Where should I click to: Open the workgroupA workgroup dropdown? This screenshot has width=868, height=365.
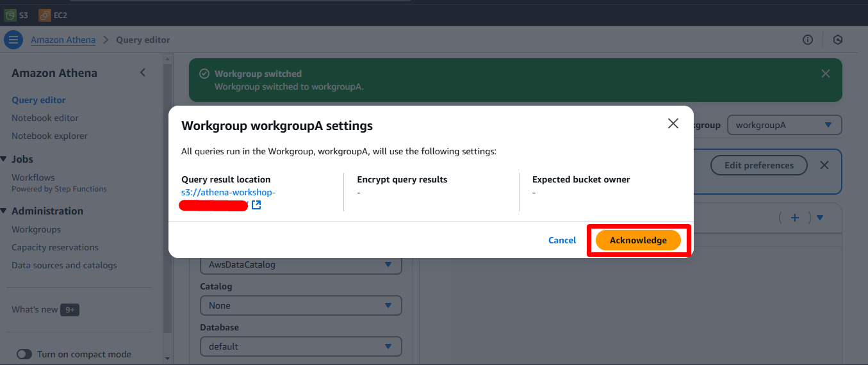[x=784, y=125]
